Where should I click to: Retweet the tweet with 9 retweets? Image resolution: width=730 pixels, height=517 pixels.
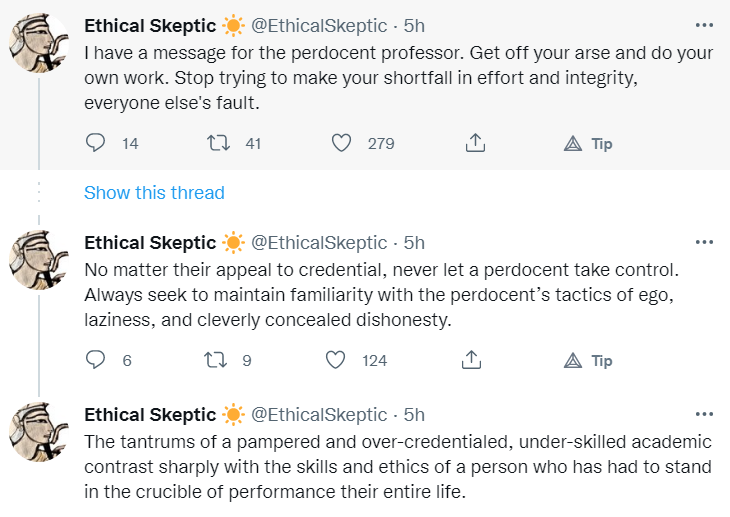214,361
